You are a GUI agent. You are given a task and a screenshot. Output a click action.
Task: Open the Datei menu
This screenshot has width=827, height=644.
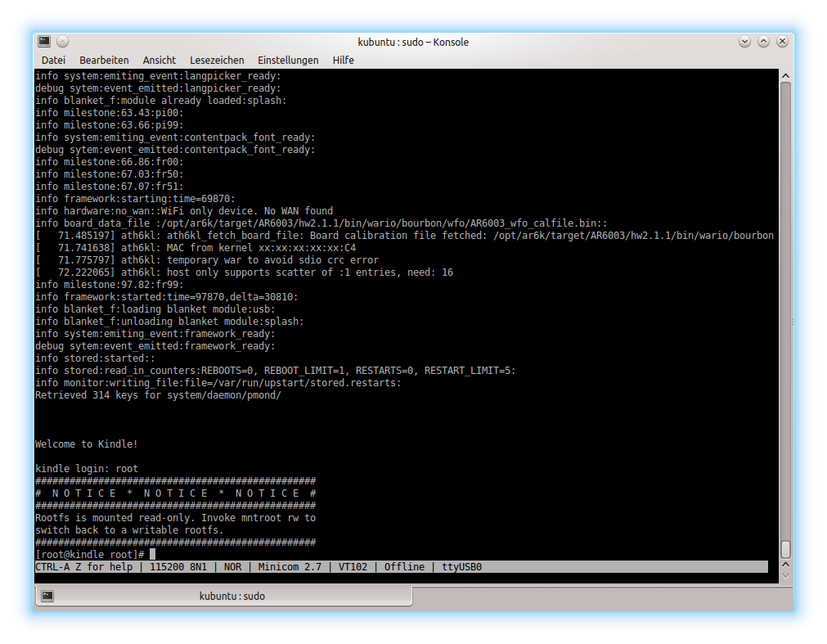point(53,60)
